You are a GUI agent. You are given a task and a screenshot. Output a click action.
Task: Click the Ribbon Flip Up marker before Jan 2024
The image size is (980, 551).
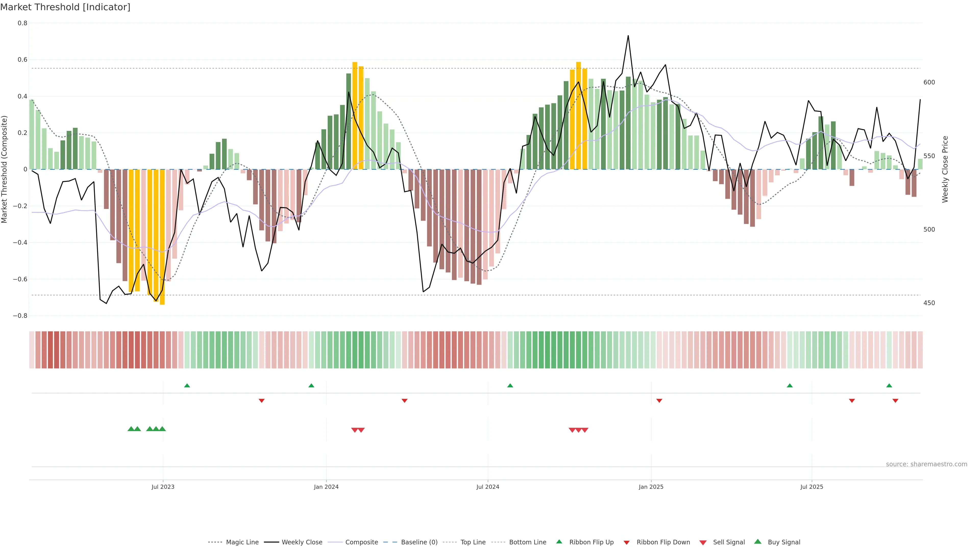click(x=311, y=386)
